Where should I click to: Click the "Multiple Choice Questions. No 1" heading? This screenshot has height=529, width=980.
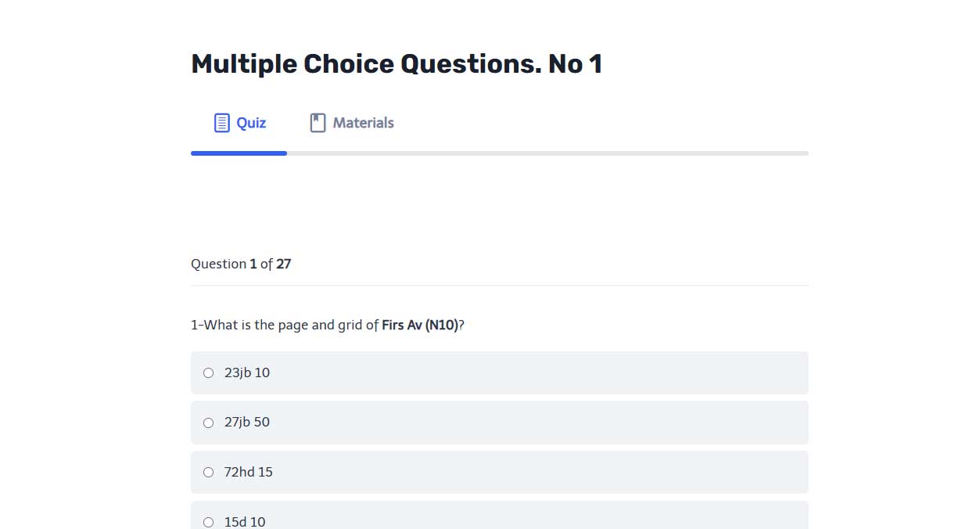tap(397, 64)
